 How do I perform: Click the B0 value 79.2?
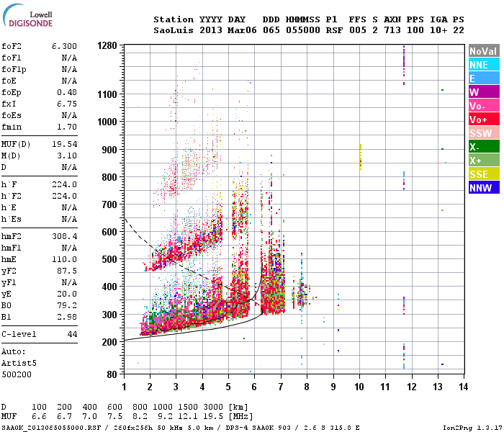67,305
